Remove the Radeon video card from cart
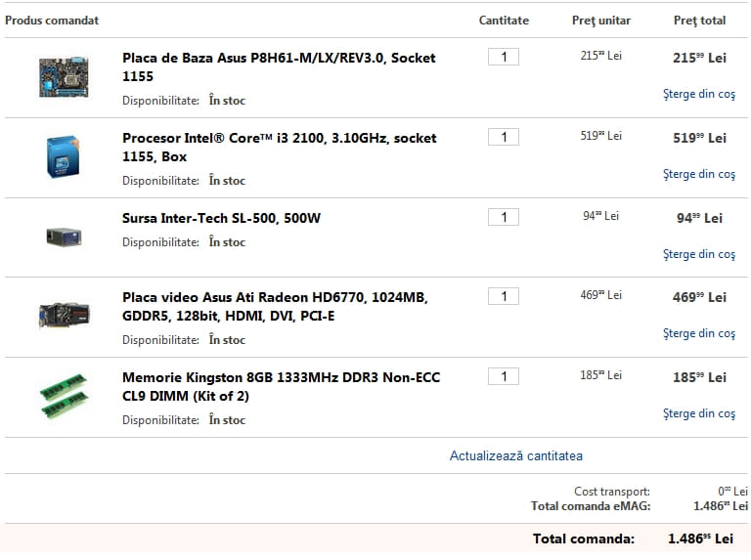This screenshot has height=560, width=751. [x=699, y=333]
